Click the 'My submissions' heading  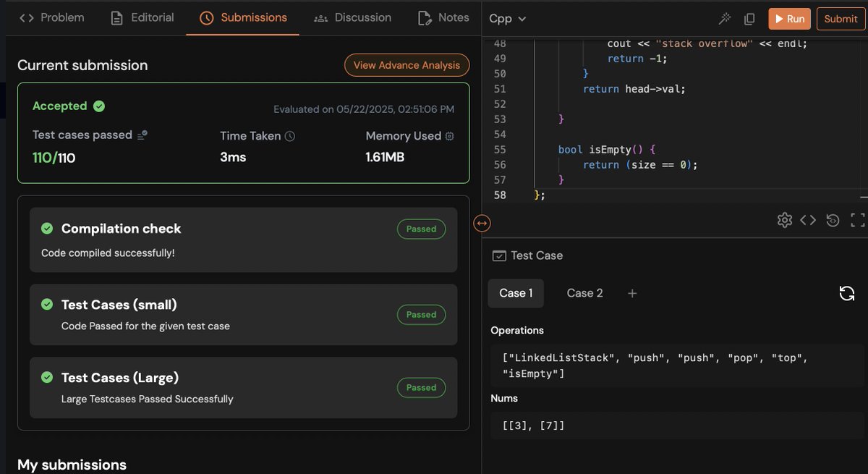pyautogui.click(x=72, y=465)
